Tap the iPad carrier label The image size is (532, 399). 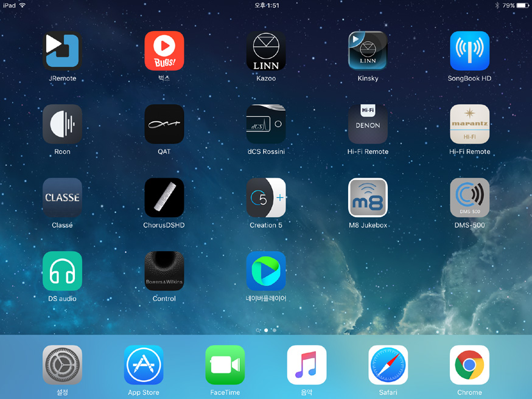10,5
